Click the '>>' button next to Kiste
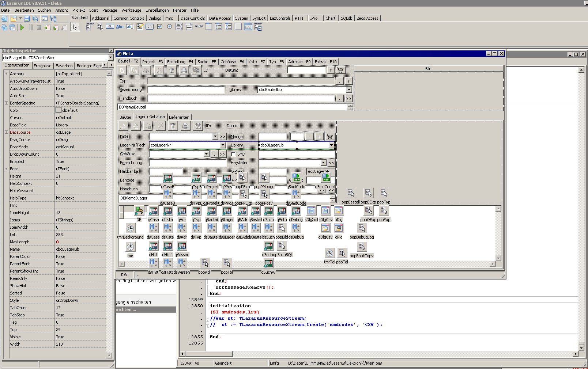This screenshot has width=588, height=369. pos(223,137)
